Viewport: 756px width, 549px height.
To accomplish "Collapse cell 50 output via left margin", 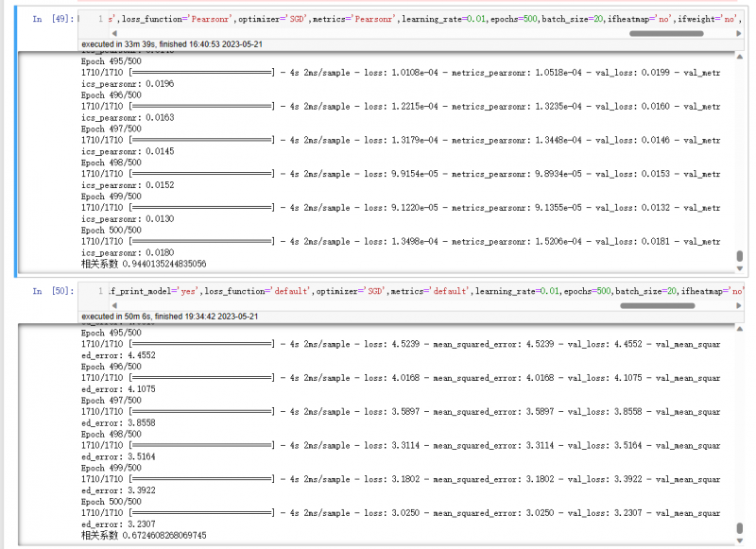I will pos(43,435).
